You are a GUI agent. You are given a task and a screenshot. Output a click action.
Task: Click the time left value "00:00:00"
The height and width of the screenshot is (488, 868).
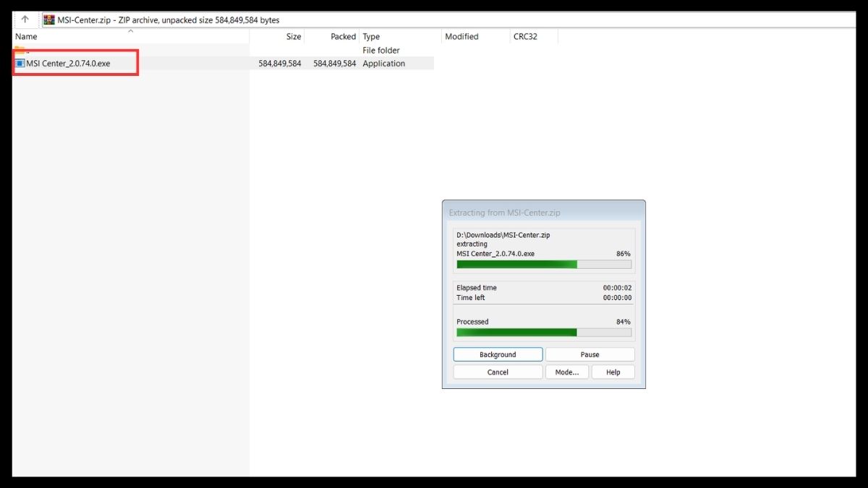(618, 298)
